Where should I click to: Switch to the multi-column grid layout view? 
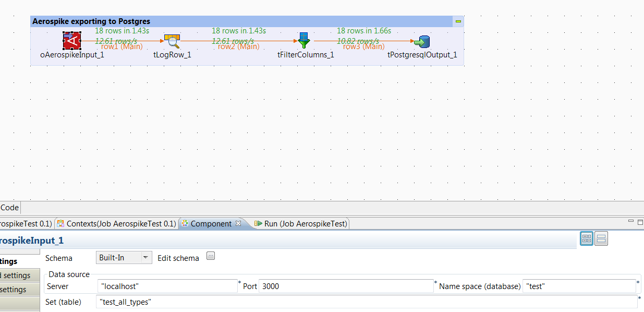tap(587, 239)
